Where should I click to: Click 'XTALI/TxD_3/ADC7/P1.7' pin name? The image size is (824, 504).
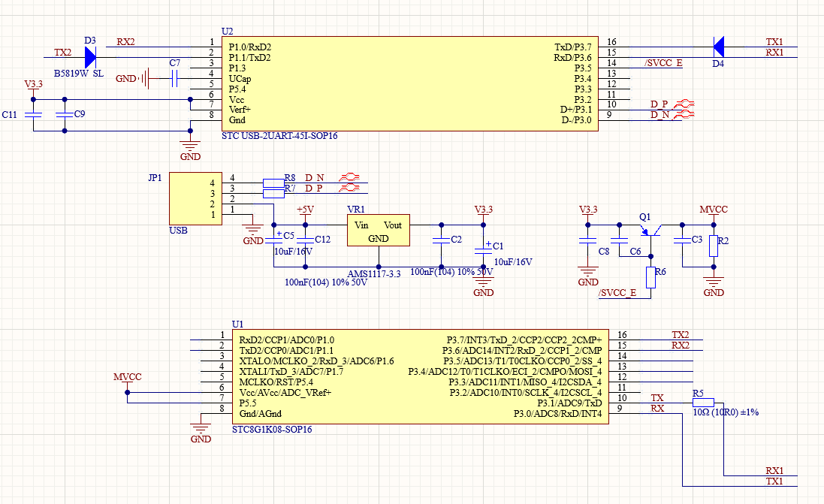[291, 372]
